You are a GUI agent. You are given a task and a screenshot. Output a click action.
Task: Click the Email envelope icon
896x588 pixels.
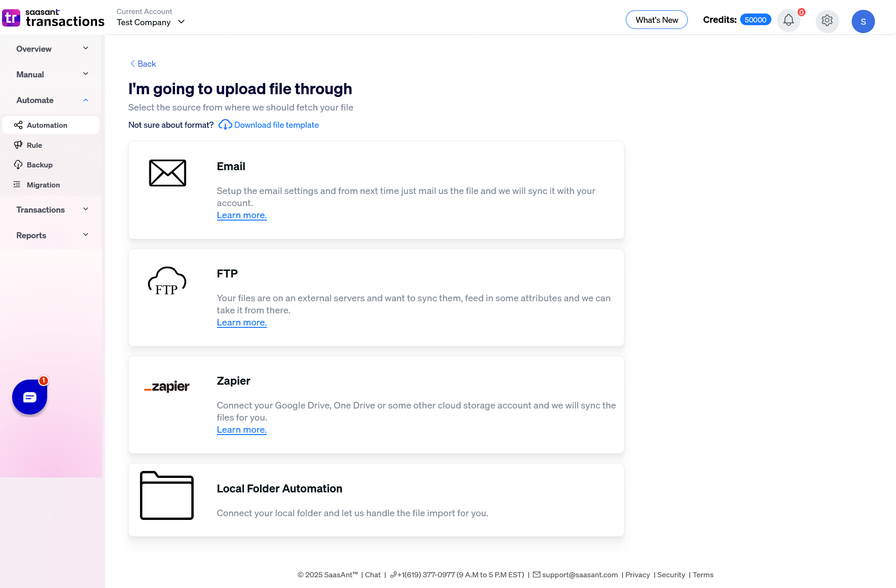tap(167, 173)
